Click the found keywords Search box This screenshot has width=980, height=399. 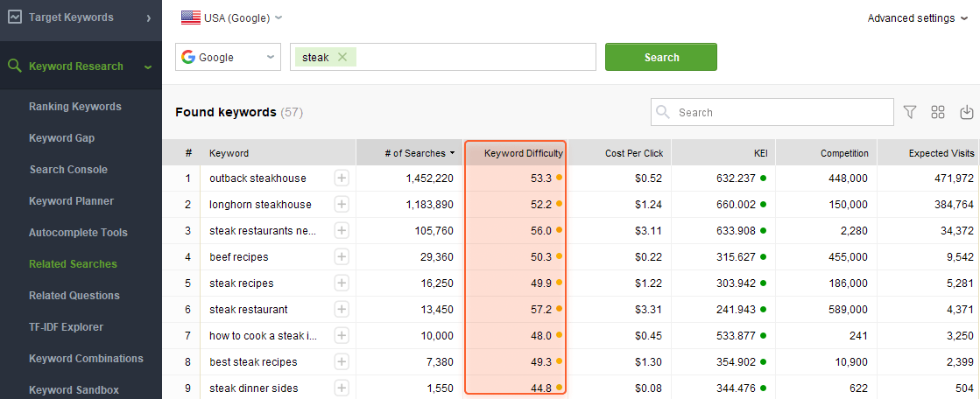click(x=772, y=112)
